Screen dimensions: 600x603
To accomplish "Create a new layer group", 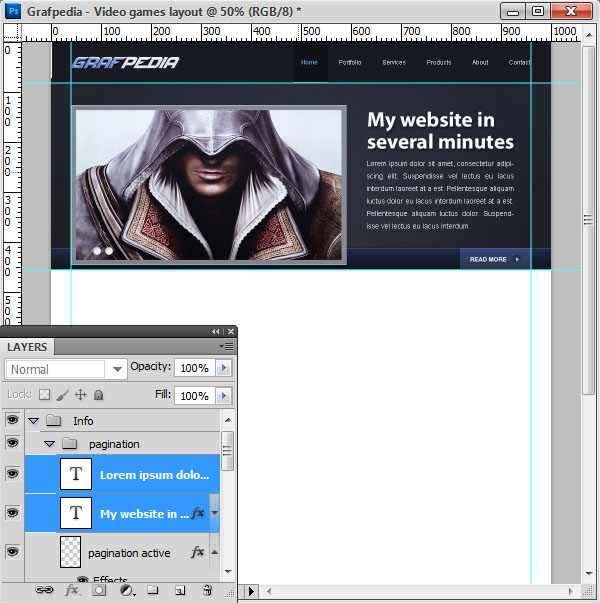I will click(x=153, y=590).
